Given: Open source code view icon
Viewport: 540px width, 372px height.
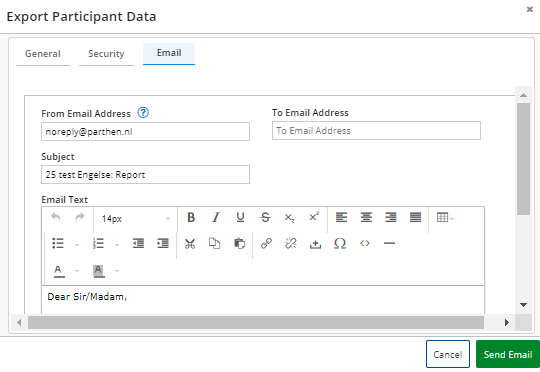Looking at the screenshot, I should coord(365,244).
